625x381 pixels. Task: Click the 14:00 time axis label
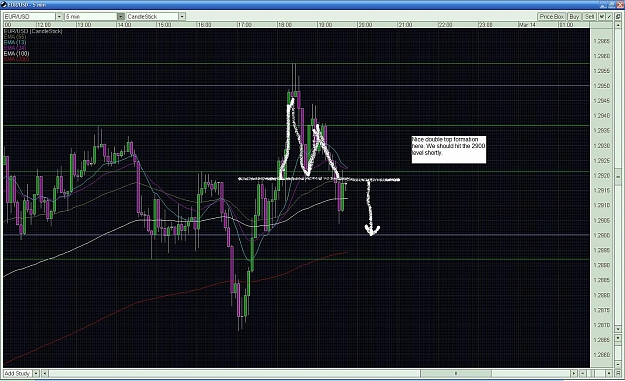click(124, 25)
